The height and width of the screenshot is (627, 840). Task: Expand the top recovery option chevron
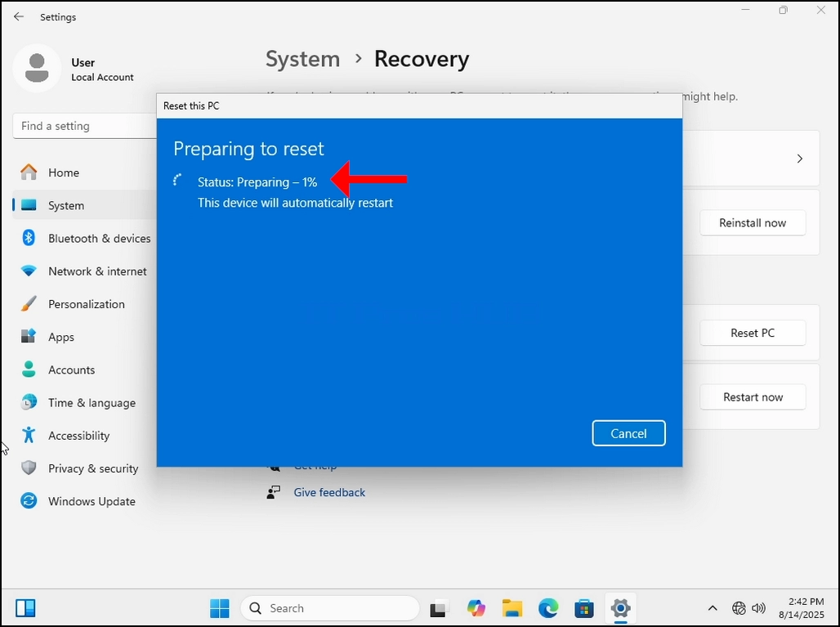(x=799, y=159)
